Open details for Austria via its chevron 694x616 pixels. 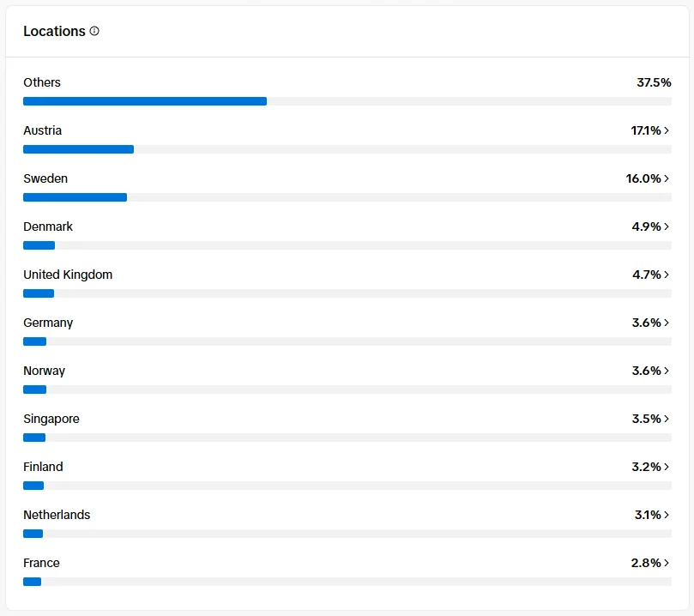[668, 130]
